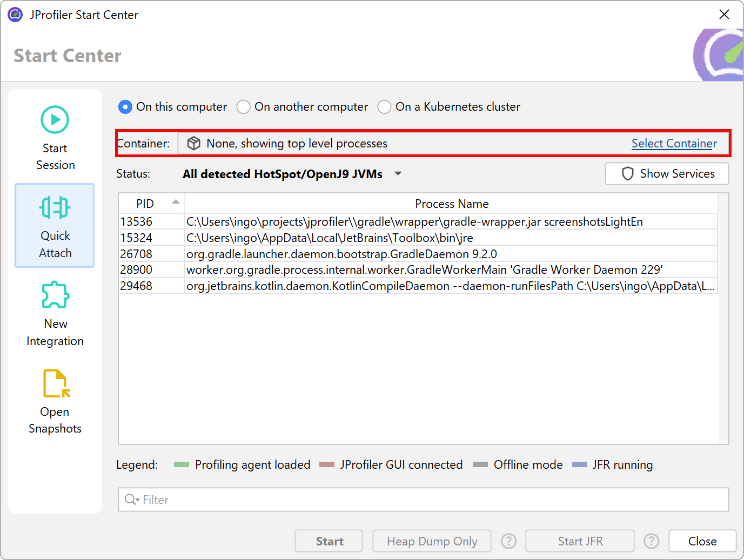Click the Profiling agent loaded green swatch
Screen dimensions: 744x560
click(182, 465)
